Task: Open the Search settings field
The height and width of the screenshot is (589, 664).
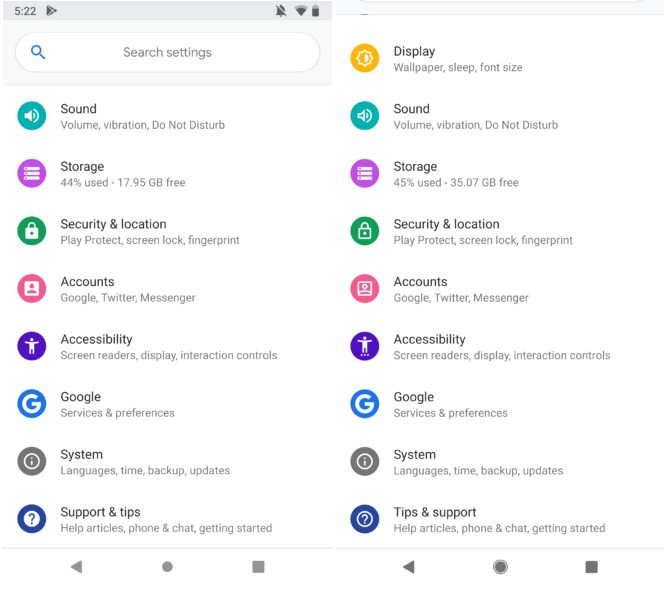Action: (167, 52)
